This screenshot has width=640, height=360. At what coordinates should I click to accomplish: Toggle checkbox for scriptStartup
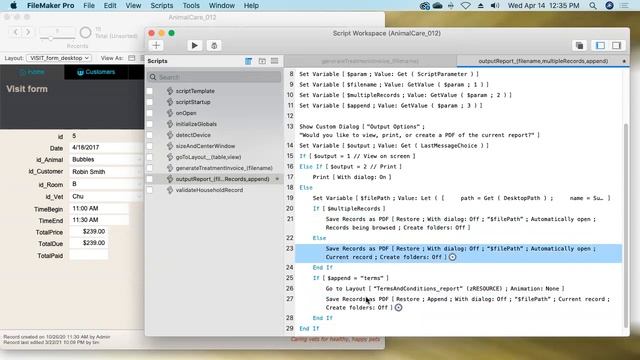tap(150, 102)
